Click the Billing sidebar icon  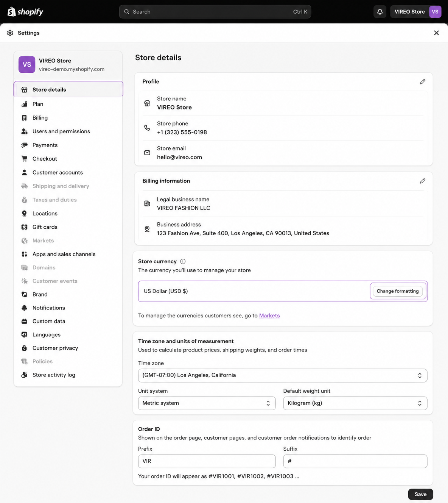[x=24, y=118]
